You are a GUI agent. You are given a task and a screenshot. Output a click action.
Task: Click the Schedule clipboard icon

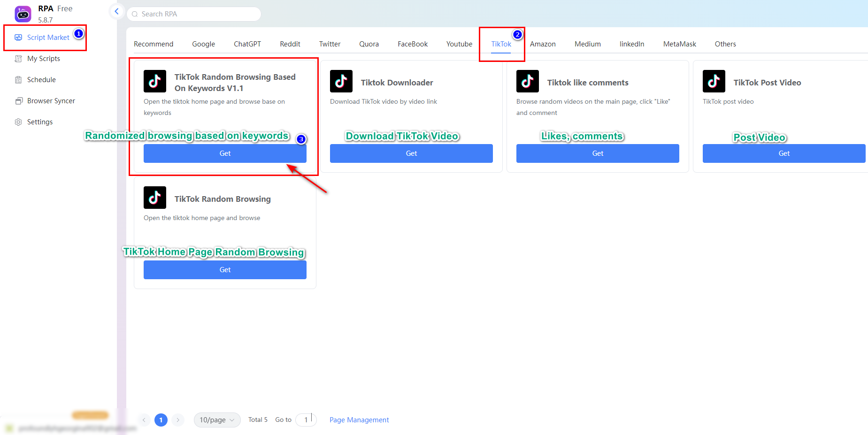(18, 80)
